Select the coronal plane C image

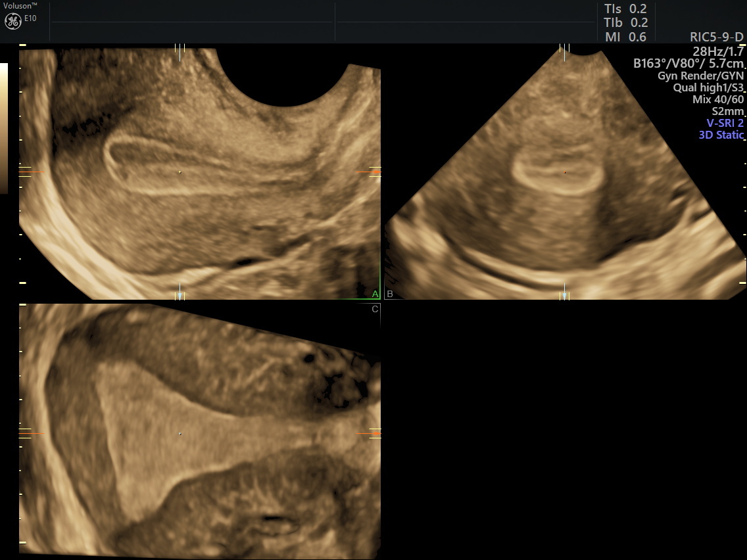coord(200,431)
